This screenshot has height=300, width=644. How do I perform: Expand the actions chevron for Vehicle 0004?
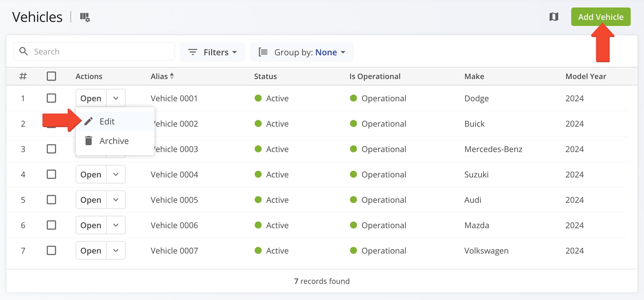pos(116,174)
